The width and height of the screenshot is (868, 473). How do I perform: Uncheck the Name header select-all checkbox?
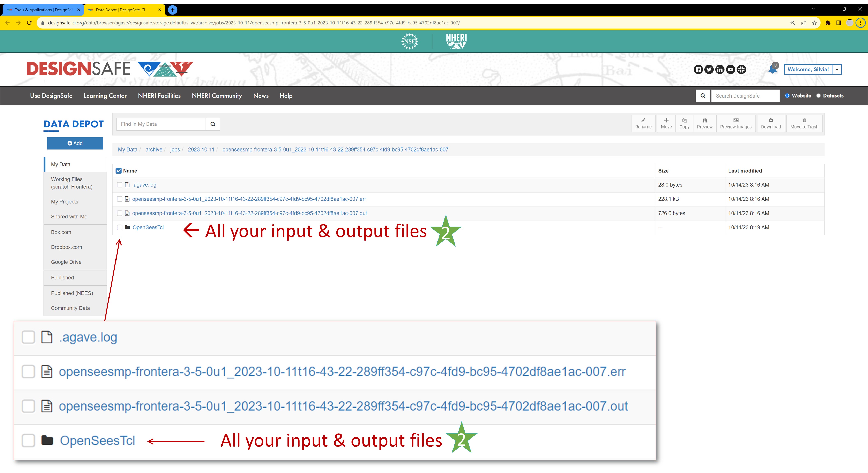tap(119, 171)
